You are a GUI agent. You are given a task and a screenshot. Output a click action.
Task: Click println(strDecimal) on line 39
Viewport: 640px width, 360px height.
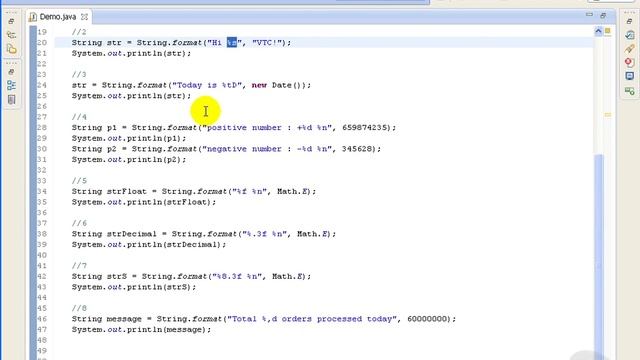coord(149,244)
